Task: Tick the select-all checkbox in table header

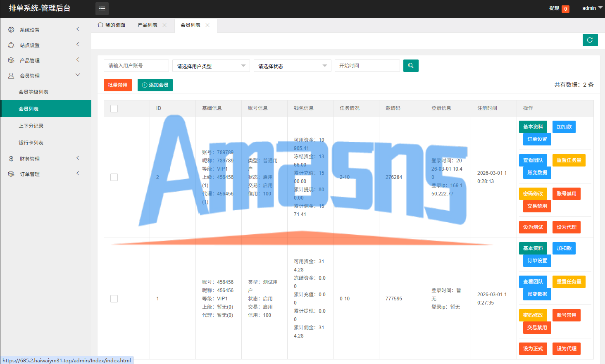Action: tap(114, 109)
